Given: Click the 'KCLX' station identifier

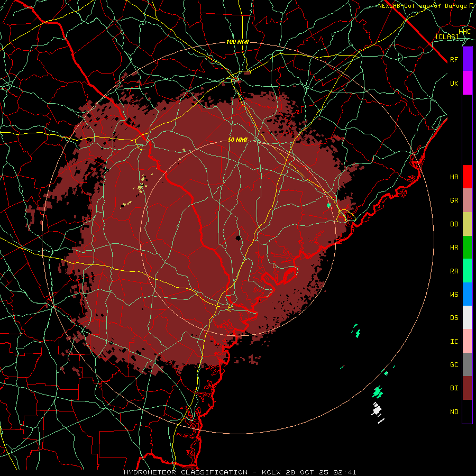Looking at the screenshot, I should [x=271, y=472].
